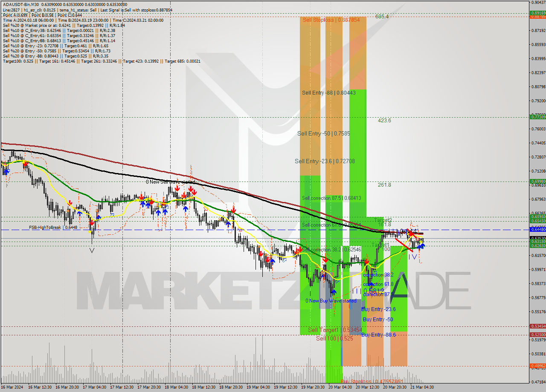Click the correction 38.2 blue label
The width and height of the screenshot is (546, 392).
tap(378, 275)
